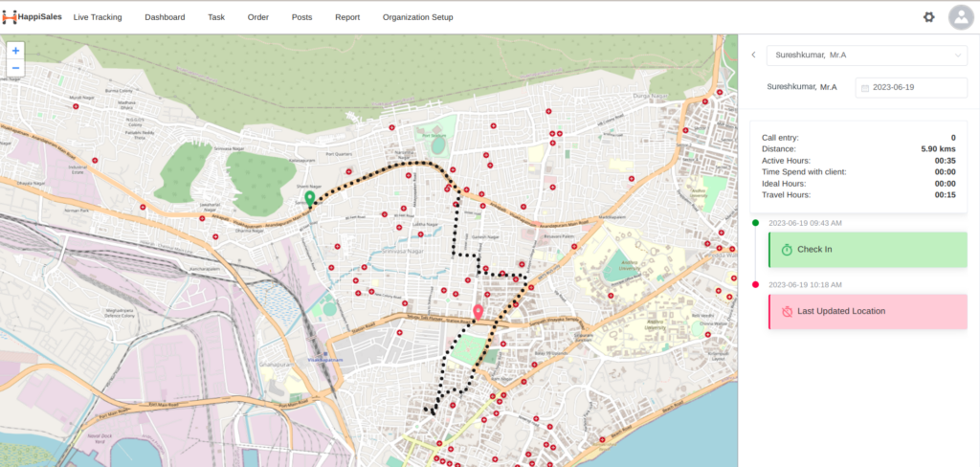980x467 pixels.
Task: Click the green start location pin on map
Action: click(x=309, y=199)
